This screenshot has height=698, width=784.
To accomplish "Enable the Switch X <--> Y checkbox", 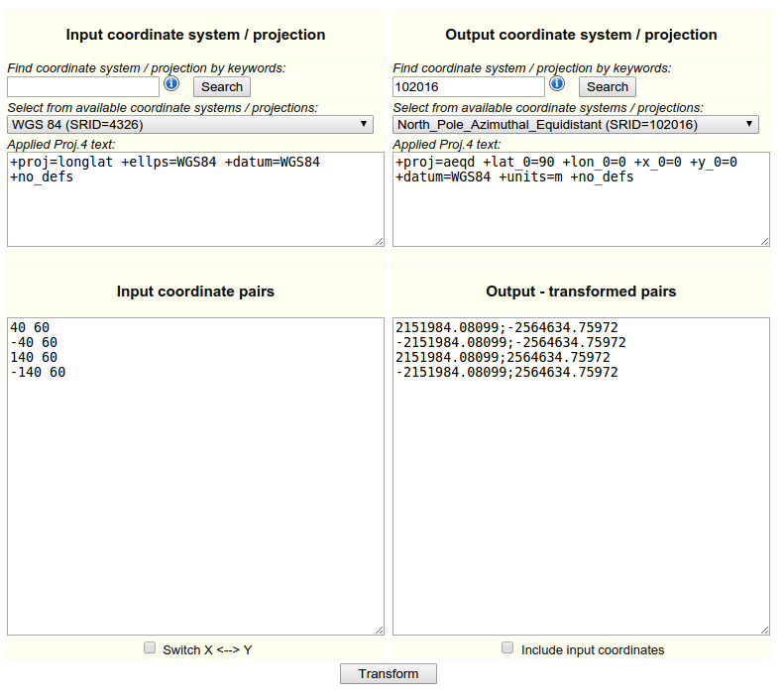I will (x=150, y=648).
